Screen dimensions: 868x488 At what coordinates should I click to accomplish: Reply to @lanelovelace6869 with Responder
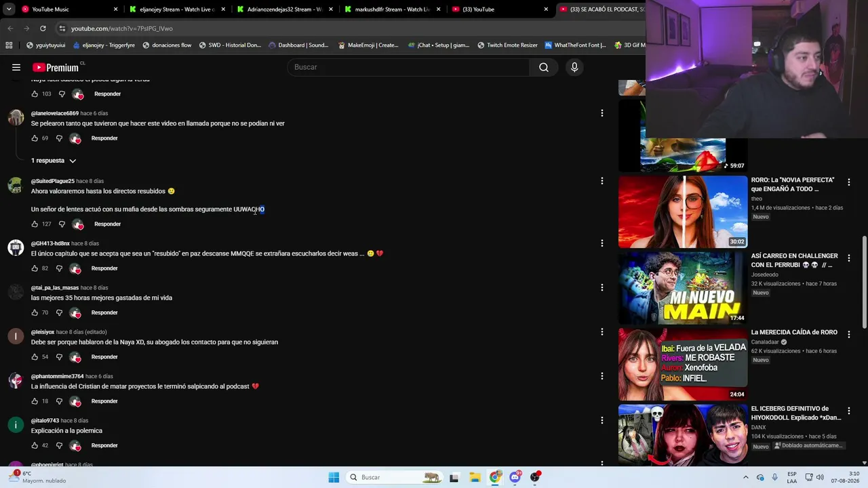[x=104, y=138]
